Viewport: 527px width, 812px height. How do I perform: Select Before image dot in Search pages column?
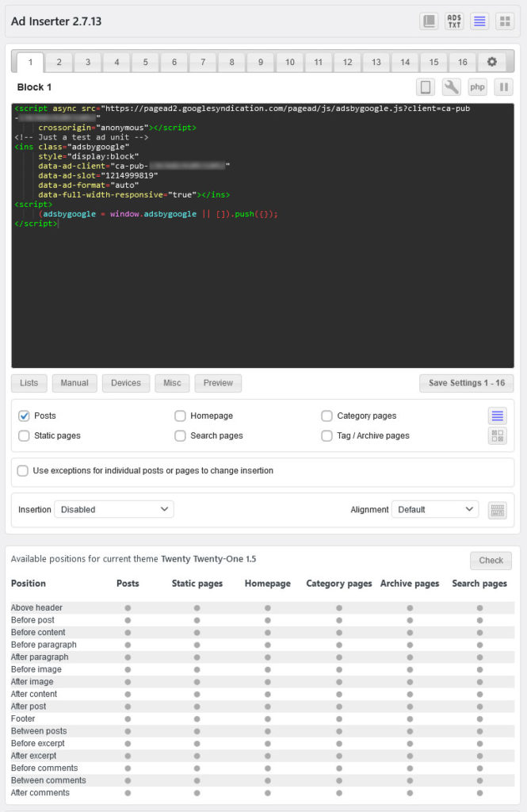click(480, 669)
